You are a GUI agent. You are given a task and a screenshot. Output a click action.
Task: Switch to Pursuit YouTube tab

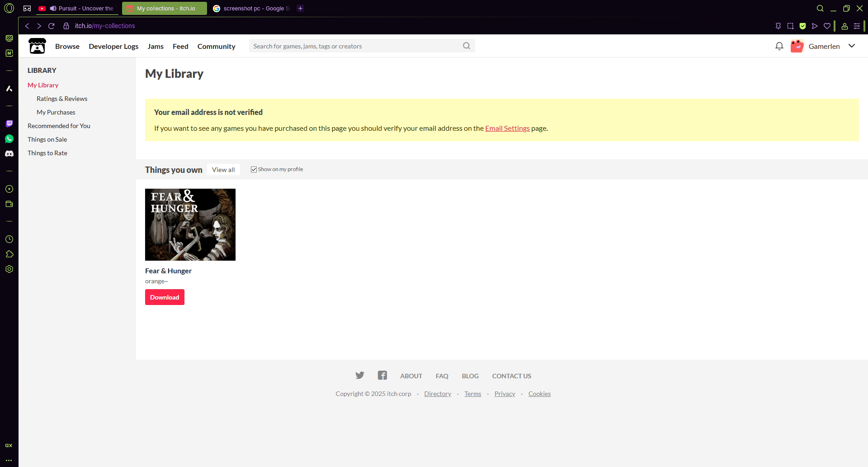(x=77, y=8)
